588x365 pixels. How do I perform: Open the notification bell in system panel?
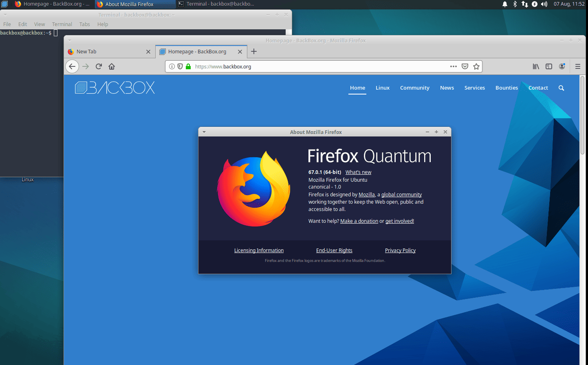[x=505, y=4]
